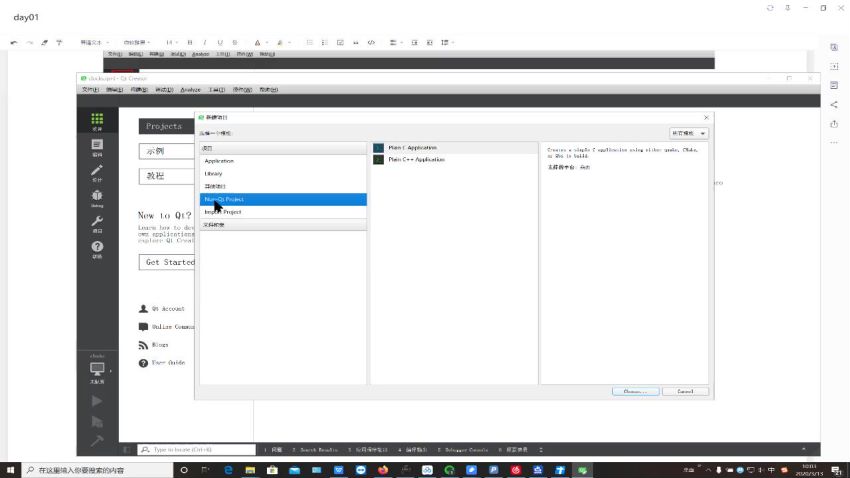Click the Windows Start button
The width and height of the screenshot is (850, 478).
pos(10,470)
